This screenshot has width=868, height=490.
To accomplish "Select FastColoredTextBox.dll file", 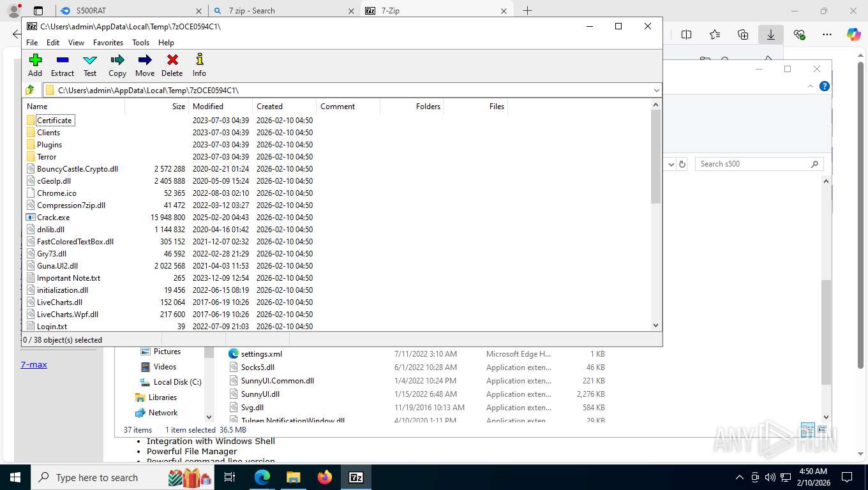I will [75, 242].
